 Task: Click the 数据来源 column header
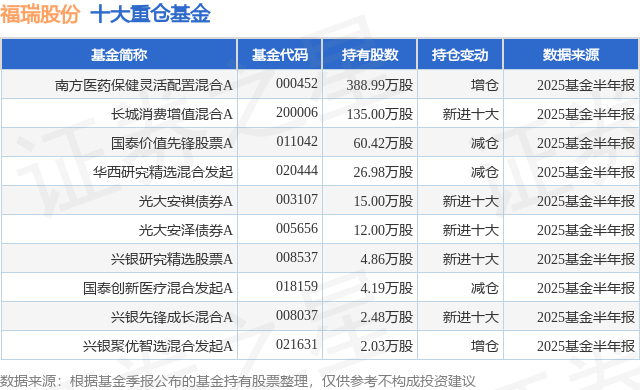[571, 54]
